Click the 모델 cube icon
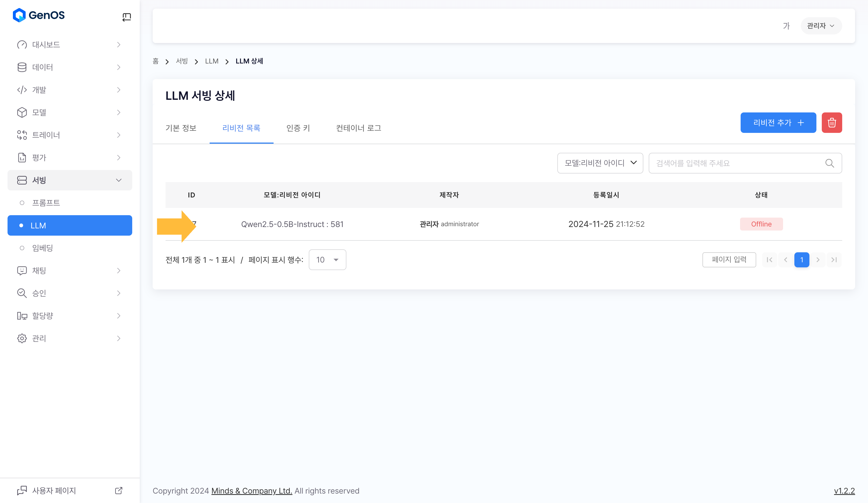The height and width of the screenshot is (503, 868). (22, 112)
